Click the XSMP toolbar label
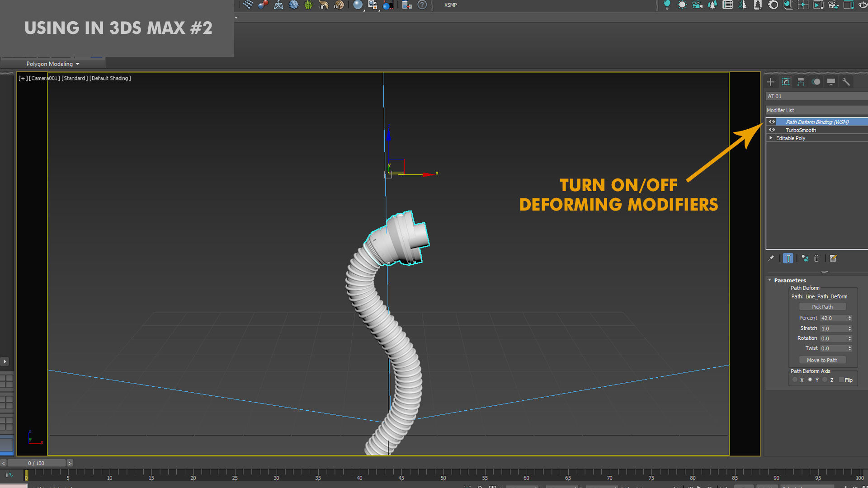This screenshot has height=488, width=868. click(450, 5)
